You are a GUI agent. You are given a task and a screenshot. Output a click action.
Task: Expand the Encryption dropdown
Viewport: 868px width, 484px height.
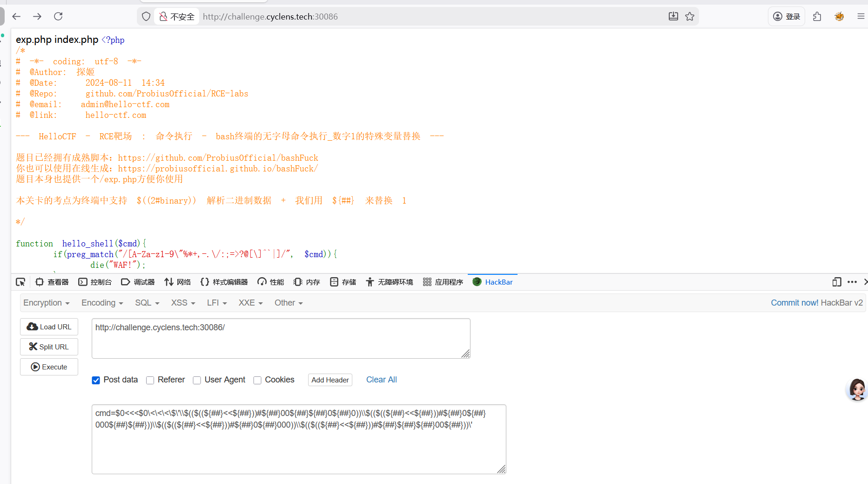[x=47, y=303]
